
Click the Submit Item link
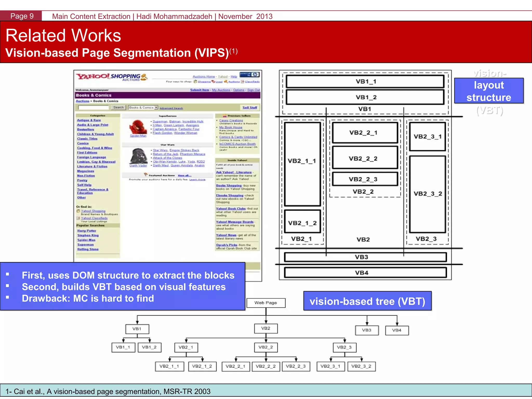coord(199,90)
